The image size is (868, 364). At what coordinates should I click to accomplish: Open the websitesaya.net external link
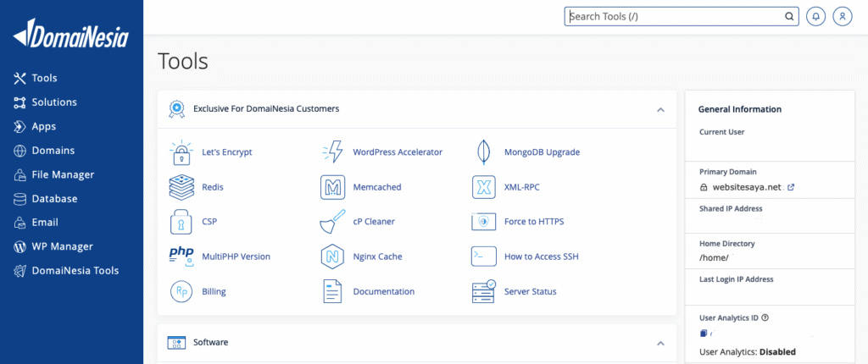pyautogui.click(x=791, y=187)
